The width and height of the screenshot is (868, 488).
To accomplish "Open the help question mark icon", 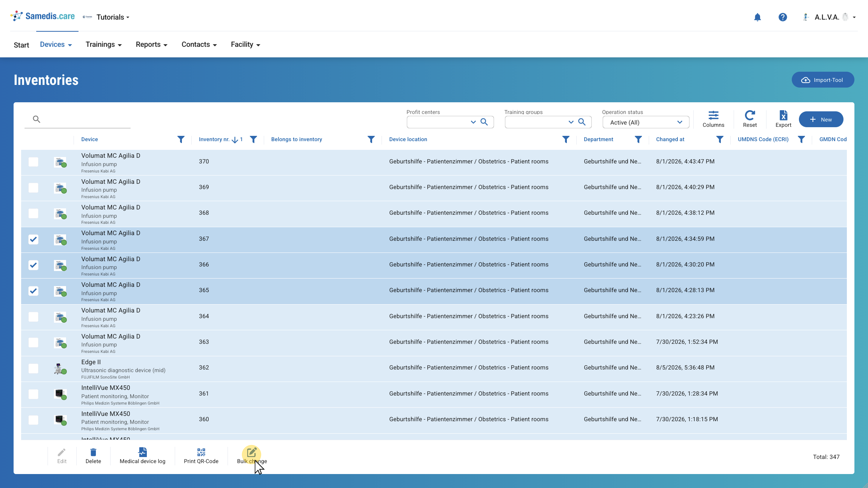I will click(783, 17).
